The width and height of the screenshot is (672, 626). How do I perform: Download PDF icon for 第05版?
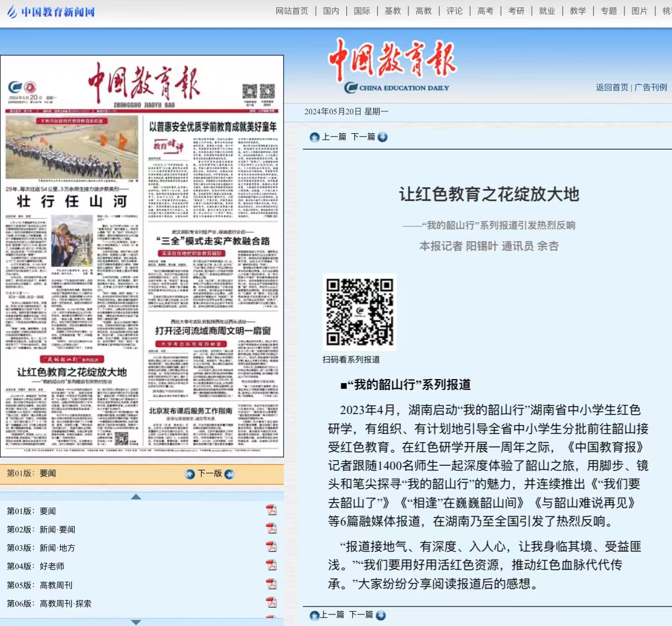click(x=271, y=585)
